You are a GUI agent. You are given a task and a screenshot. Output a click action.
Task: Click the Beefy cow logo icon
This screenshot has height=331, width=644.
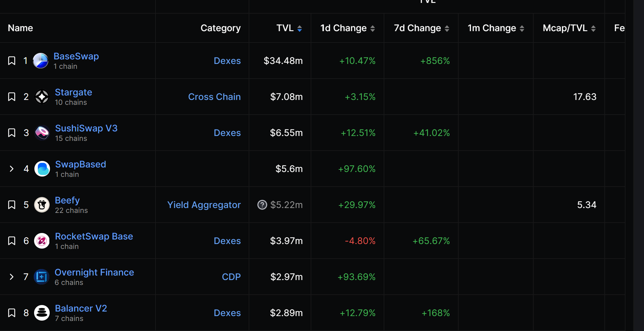pos(42,205)
